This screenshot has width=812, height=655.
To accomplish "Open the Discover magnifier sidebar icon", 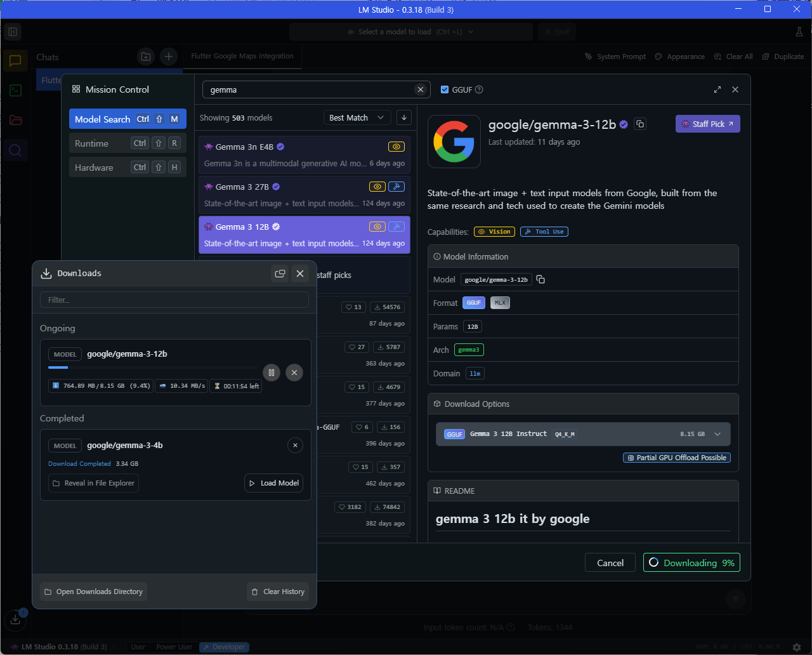I will [x=16, y=150].
